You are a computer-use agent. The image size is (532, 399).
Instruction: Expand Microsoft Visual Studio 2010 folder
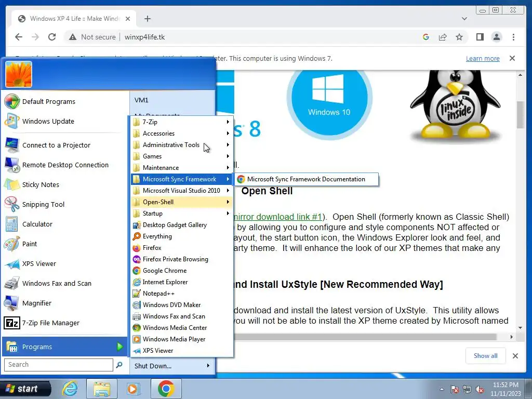[181, 191]
